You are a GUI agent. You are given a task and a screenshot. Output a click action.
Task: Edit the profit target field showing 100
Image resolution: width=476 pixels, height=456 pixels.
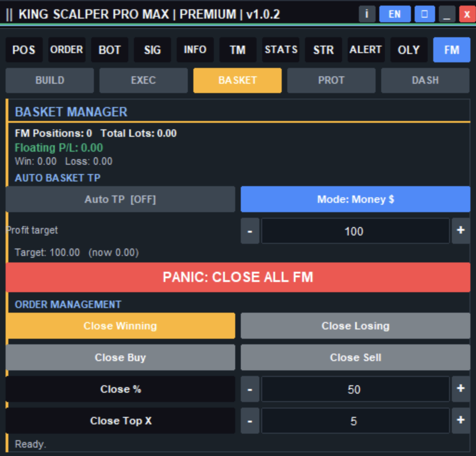[x=355, y=231]
